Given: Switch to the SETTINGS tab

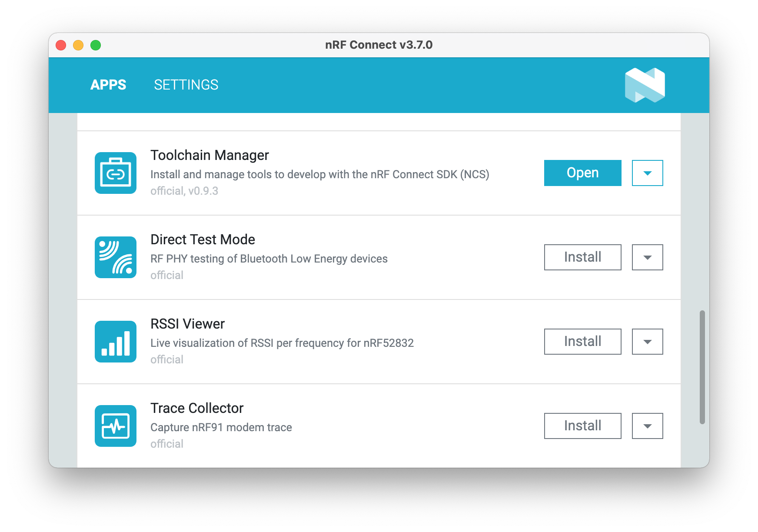Looking at the screenshot, I should pos(186,85).
